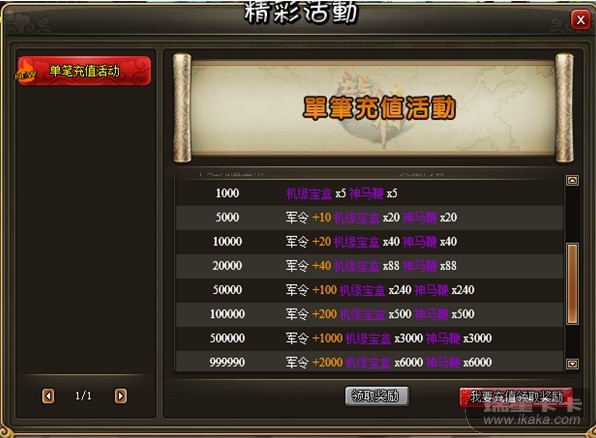The image size is (596, 438).
Task: Select the 100000 recharge reward row
Action: [369, 314]
